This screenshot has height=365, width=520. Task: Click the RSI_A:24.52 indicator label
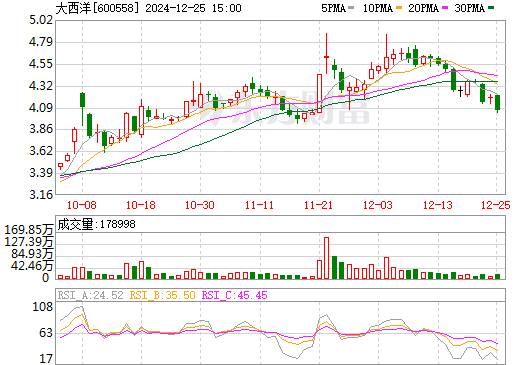[x=90, y=295]
